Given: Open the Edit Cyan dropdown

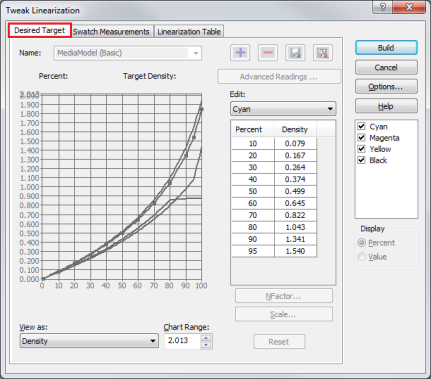Looking at the screenshot, I should tap(283, 109).
